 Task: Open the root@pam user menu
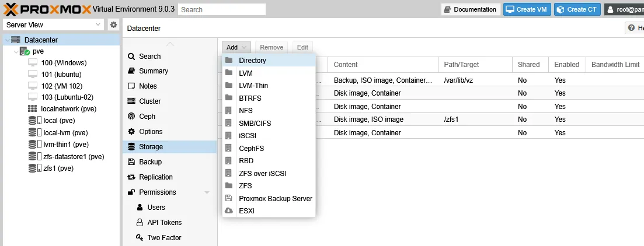pyautogui.click(x=624, y=9)
